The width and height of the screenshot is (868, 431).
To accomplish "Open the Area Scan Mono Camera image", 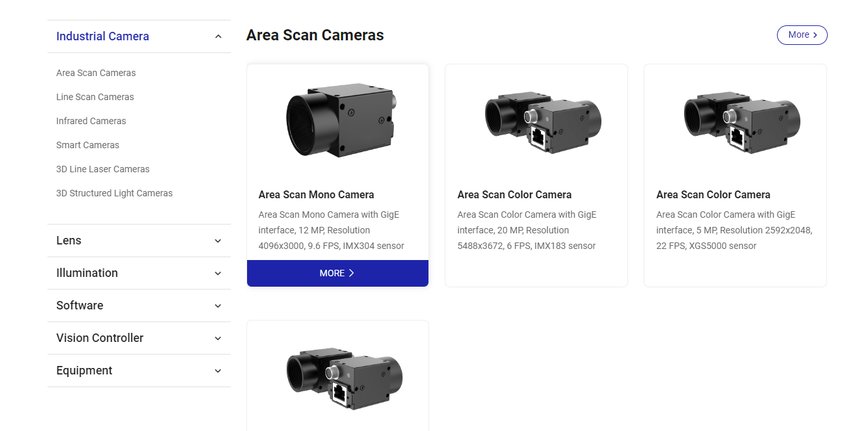I will tap(341, 121).
